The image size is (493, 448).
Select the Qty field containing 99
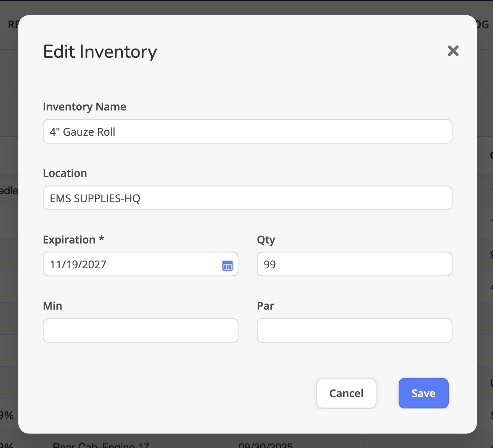[354, 264]
